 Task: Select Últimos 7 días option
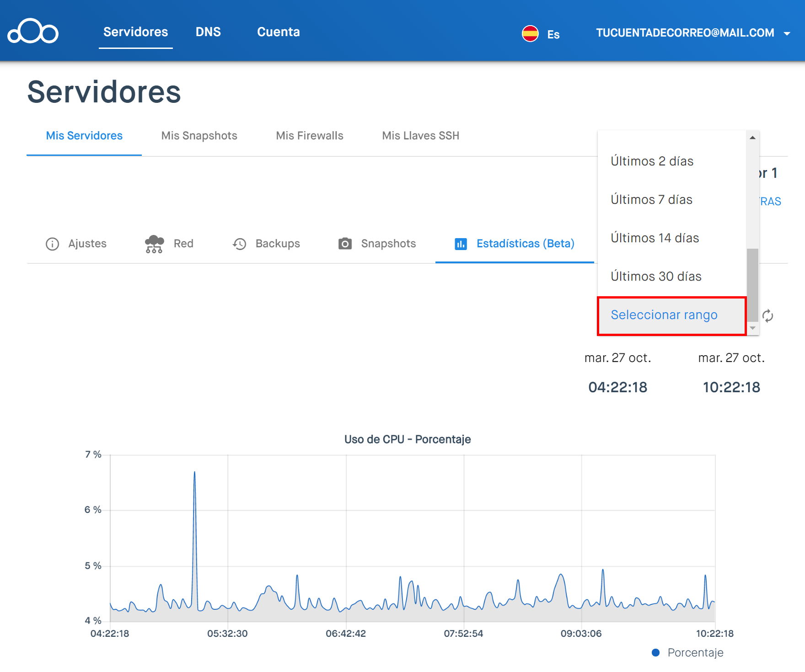point(672,199)
